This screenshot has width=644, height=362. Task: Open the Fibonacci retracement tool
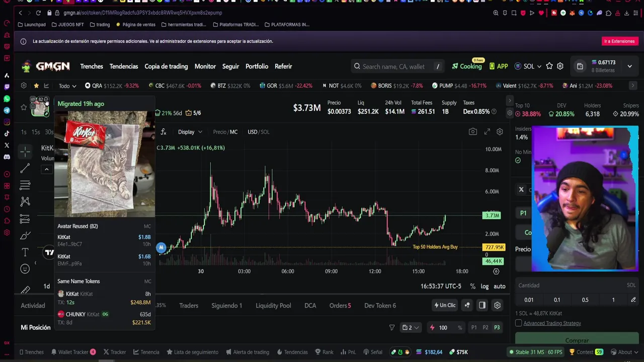pyautogui.click(x=25, y=186)
